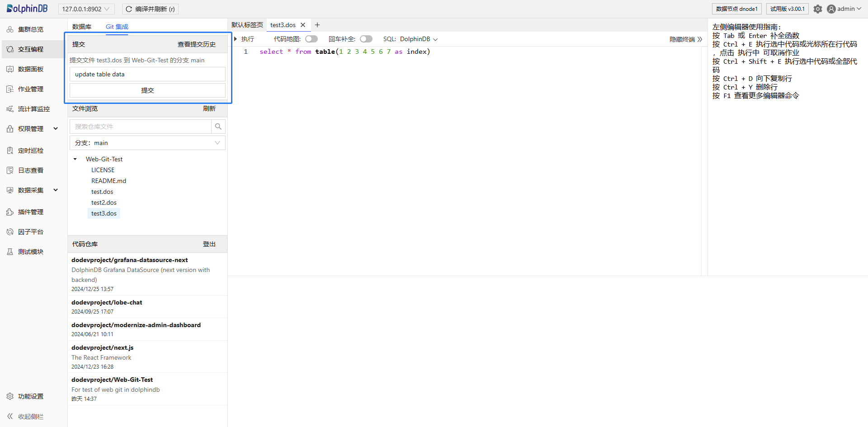Open the server address 127.0.0.1:8902 dropdown
868x427 pixels.
pyautogui.click(x=86, y=9)
